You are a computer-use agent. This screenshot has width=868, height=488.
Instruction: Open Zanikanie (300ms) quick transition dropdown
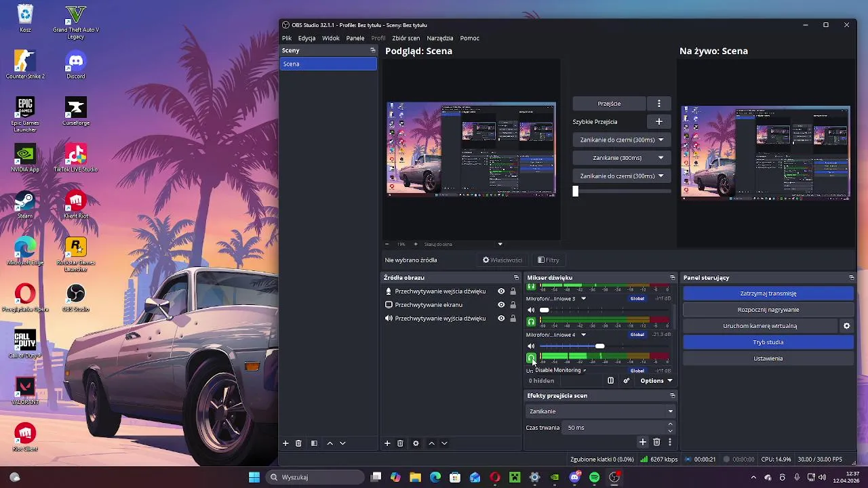[x=621, y=158]
